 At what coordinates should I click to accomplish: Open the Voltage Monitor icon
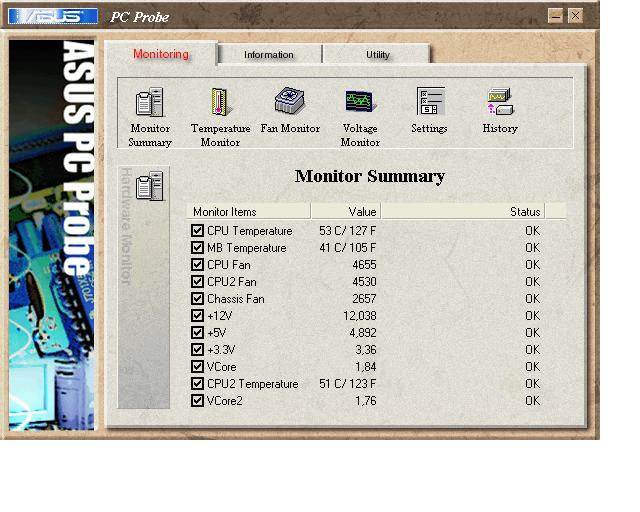[x=360, y=101]
